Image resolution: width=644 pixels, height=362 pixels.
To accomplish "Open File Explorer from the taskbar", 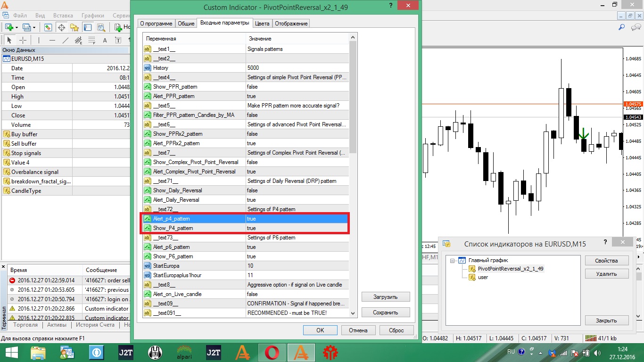I will point(38,352).
